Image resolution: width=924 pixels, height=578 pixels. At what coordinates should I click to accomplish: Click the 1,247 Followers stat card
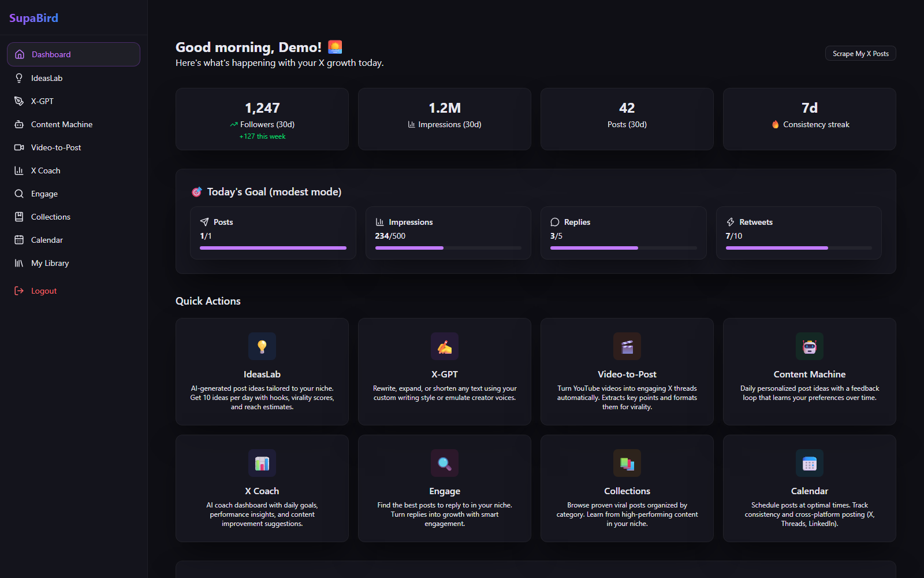262,119
